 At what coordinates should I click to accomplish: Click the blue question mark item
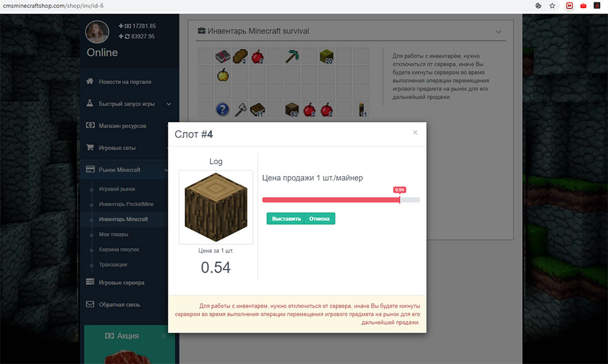pyautogui.click(x=222, y=109)
